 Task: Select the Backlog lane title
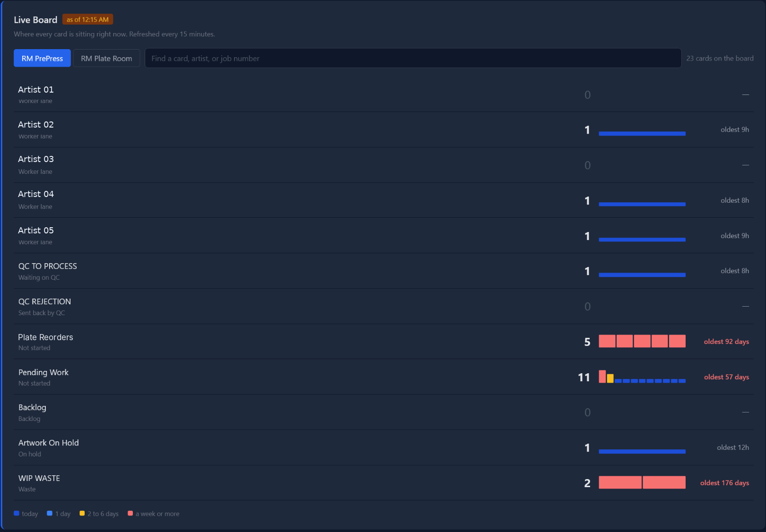pyautogui.click(x=32, y=407)
